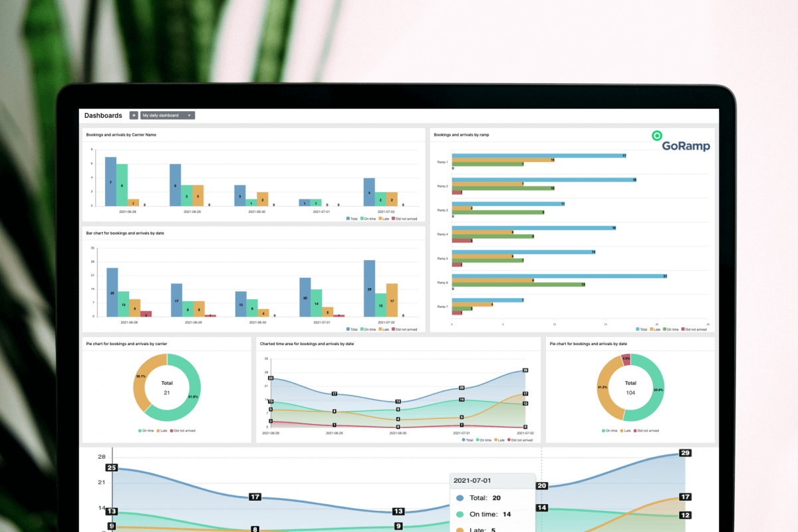The image size is (798, 532).
Task: Click the Total 104 center of the date pie chart
Action: tap(630, 386)
